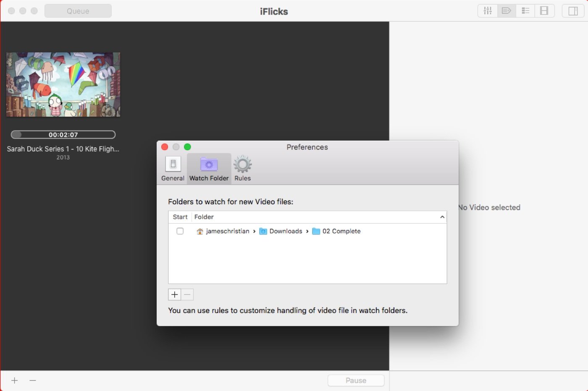Click plus icon at bottom-left of main window
This screenshot has width=588, height=391.
click(x=15, y=381)
